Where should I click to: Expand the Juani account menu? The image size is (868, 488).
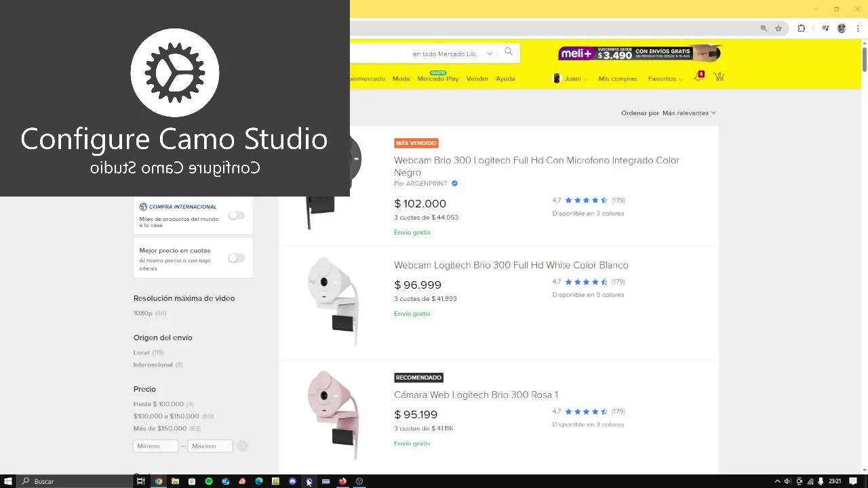(571, 79)
